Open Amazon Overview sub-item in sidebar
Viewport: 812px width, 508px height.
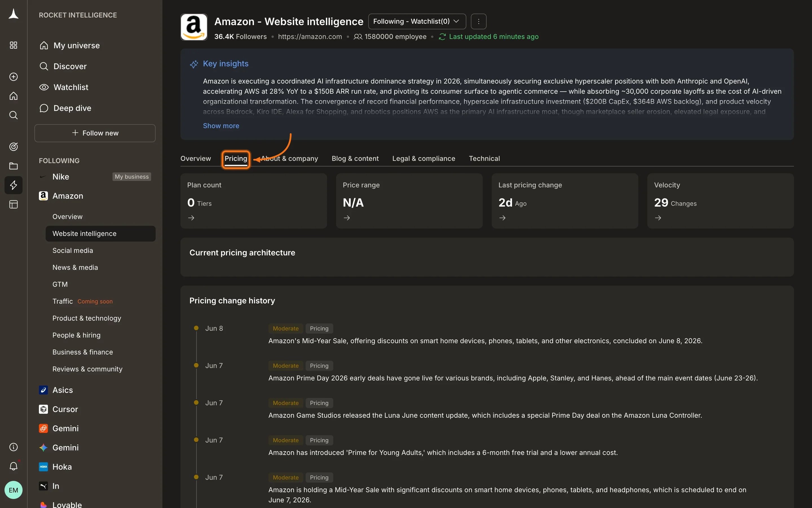[x=67, y=217]
